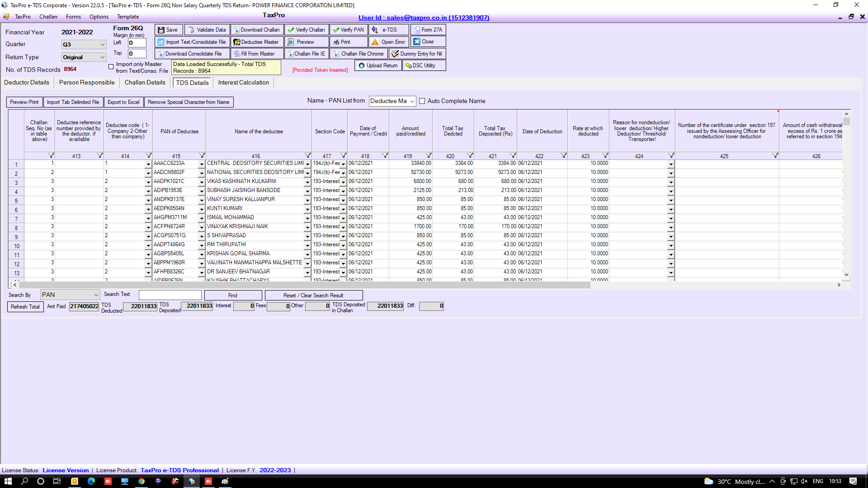Click the Left margin field
868x488 pixels.
(137, 43)
